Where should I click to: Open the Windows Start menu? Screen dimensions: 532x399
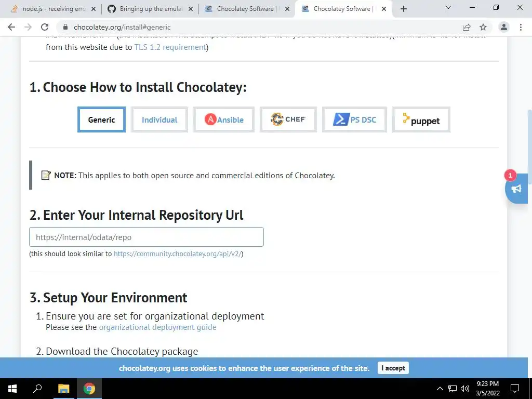[x=12, y=389]
